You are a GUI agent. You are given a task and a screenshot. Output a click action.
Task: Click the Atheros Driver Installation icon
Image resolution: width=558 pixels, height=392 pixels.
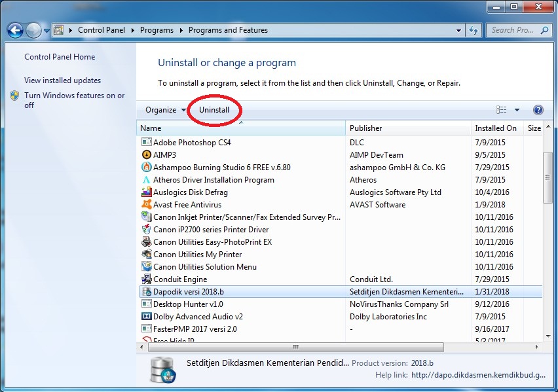[x=146, y=179]
